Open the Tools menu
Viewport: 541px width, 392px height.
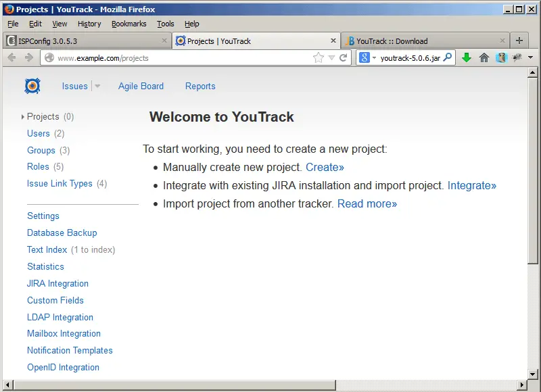166,24
